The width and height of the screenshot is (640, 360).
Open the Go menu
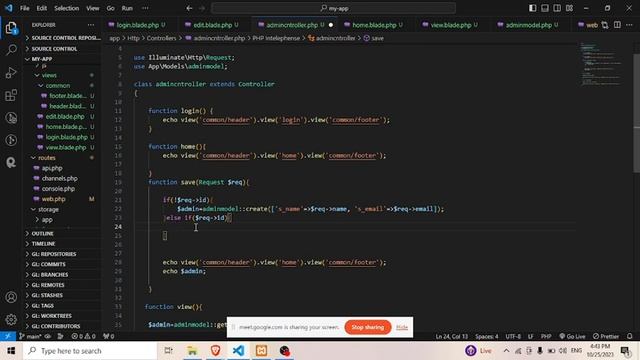(111, 8)
